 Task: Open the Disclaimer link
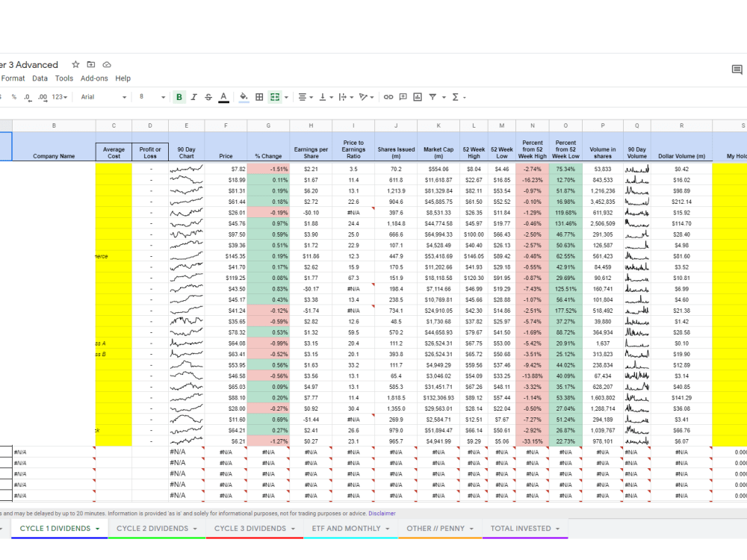(383, 513)
